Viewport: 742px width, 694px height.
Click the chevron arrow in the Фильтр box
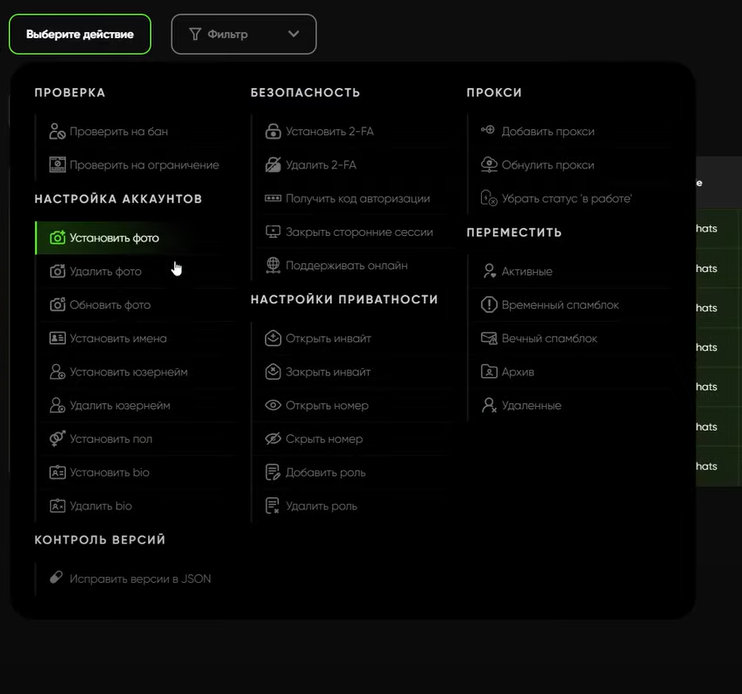pos(293,34)
